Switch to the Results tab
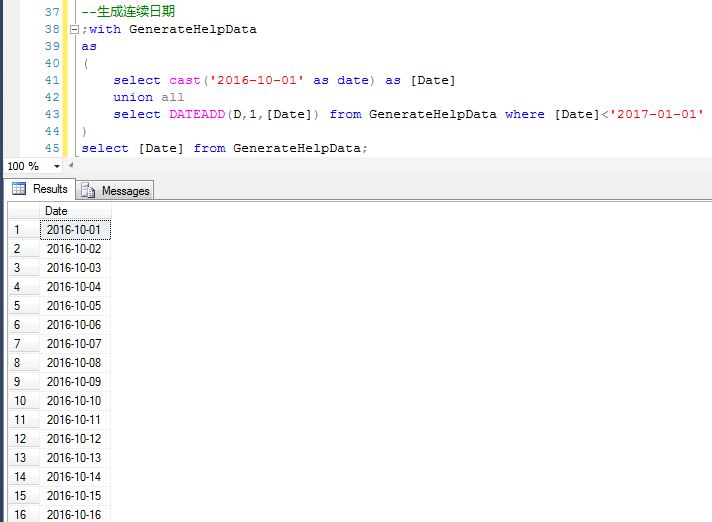The width and height of the screenshot is (712, 522). point(40,189)
